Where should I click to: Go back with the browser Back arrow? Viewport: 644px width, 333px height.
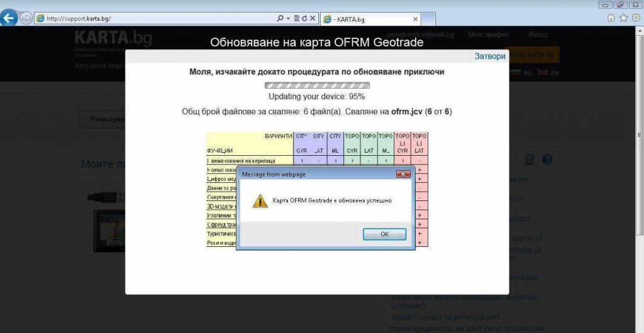click(x=9, y=18)
